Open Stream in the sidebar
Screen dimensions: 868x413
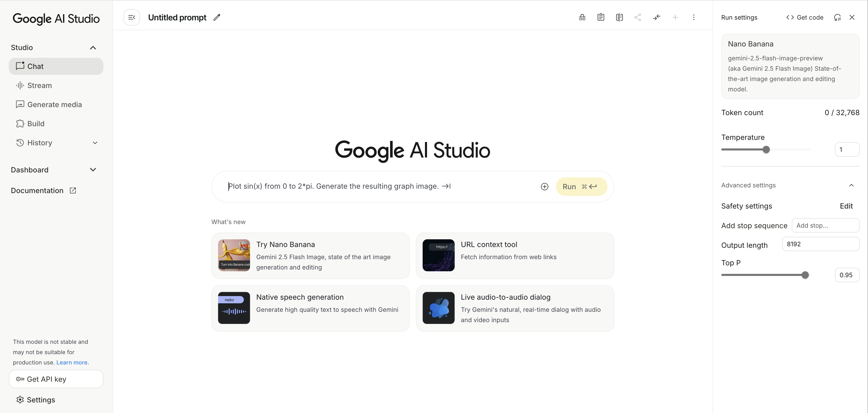[x=56, y=85]
